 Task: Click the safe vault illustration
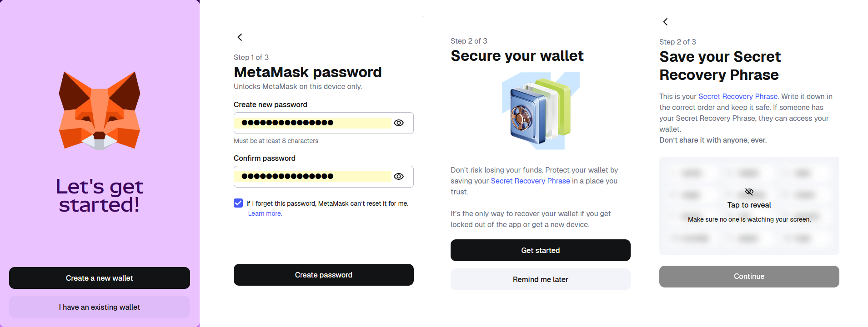pyautogui.click(x=540, y=111)
